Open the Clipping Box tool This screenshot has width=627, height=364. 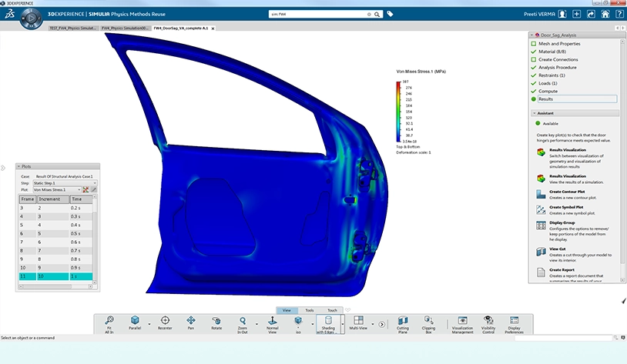pos(429,320)
